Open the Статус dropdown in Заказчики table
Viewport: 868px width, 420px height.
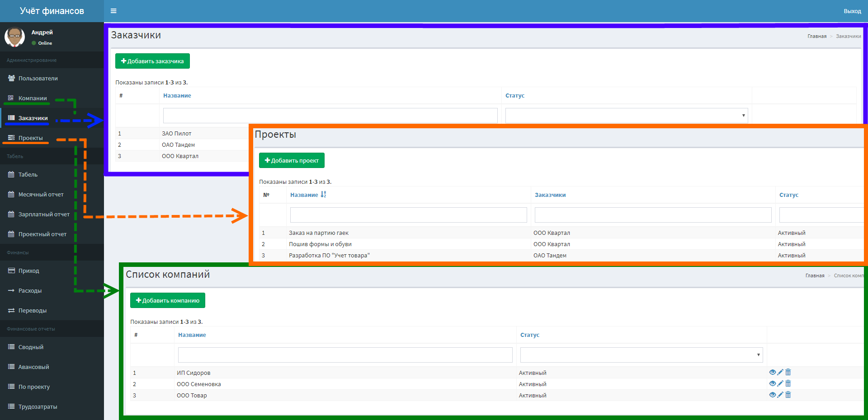(x=627, y=116)
